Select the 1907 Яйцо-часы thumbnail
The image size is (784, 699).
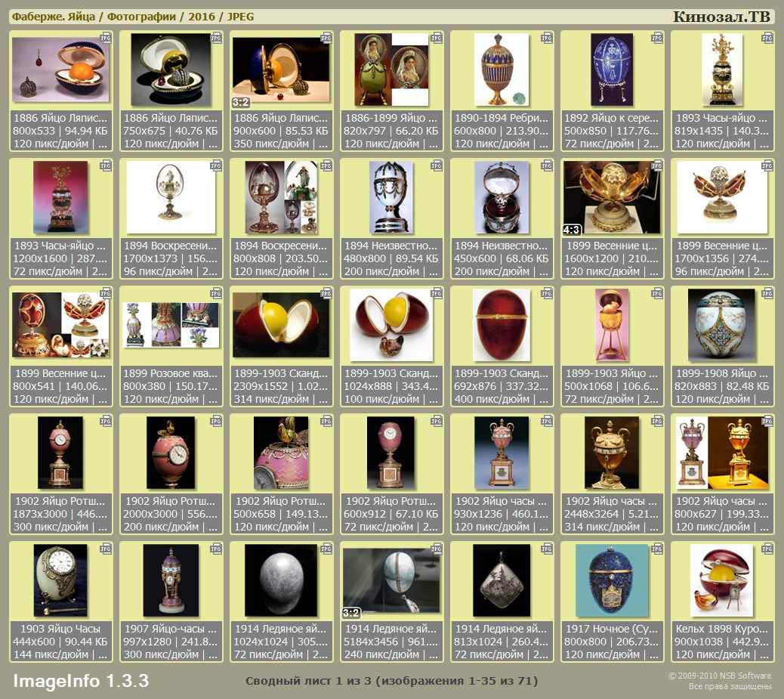(171, 580)
